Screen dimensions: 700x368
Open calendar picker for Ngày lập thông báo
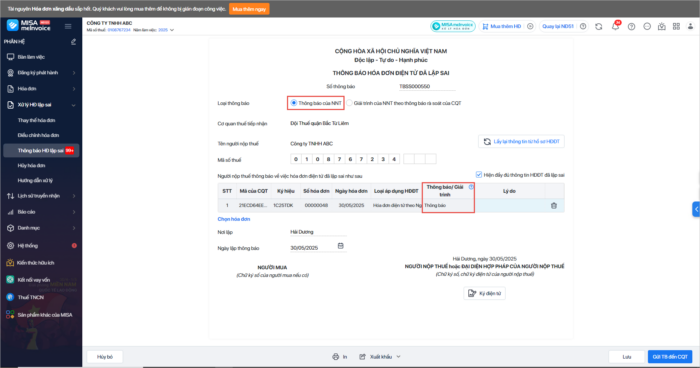click(341, 246)
